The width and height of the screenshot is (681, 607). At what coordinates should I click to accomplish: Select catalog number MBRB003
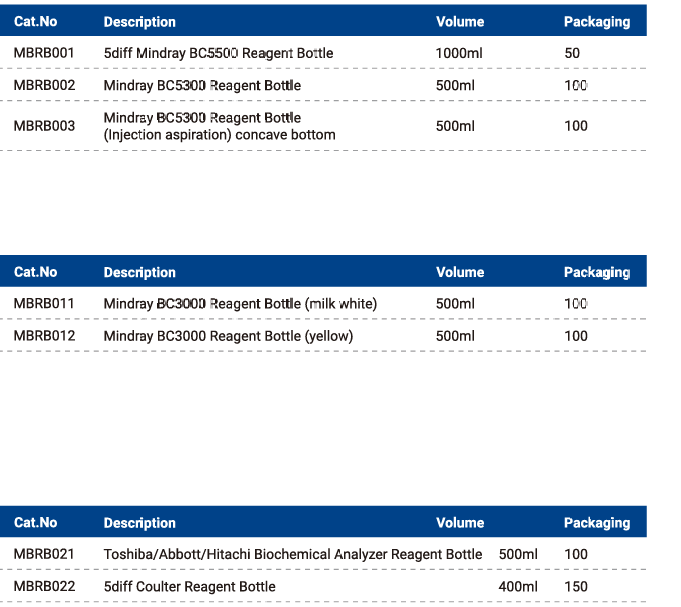pos(44,126)
